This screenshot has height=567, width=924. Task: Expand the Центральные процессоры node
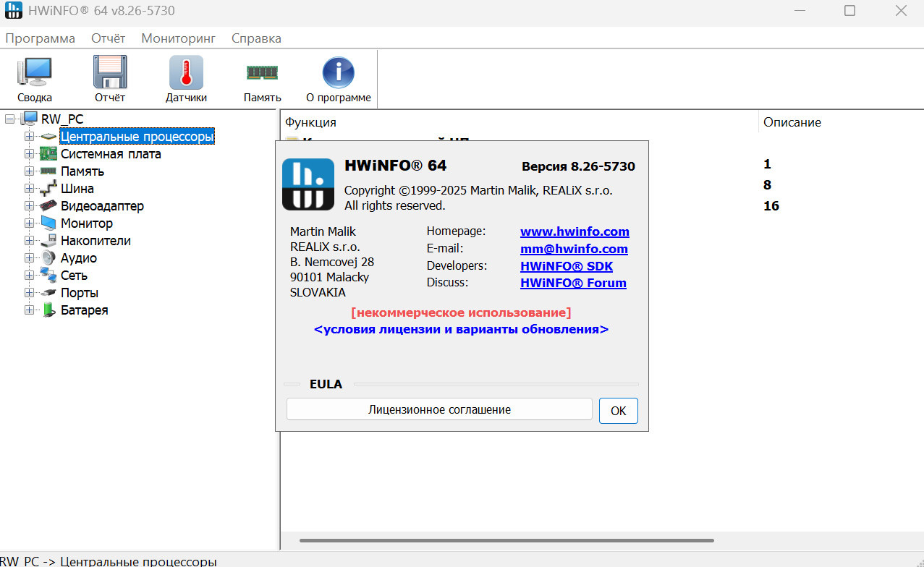(29, 137)
